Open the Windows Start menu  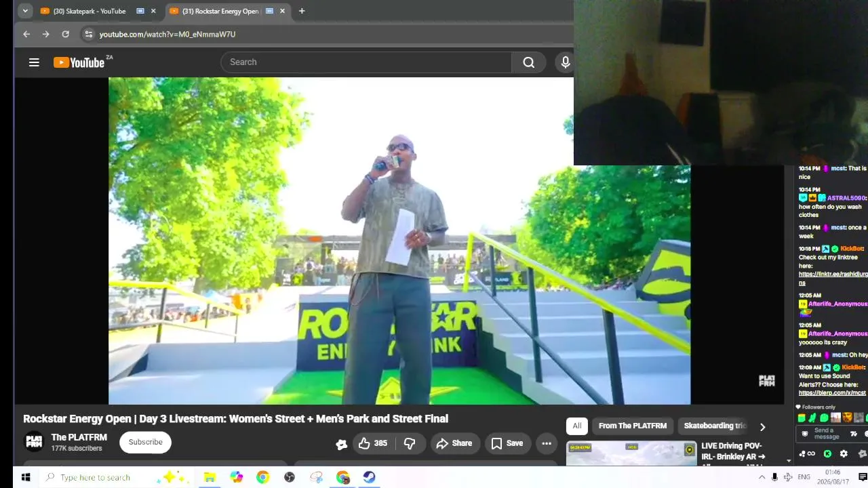(25, 477)
